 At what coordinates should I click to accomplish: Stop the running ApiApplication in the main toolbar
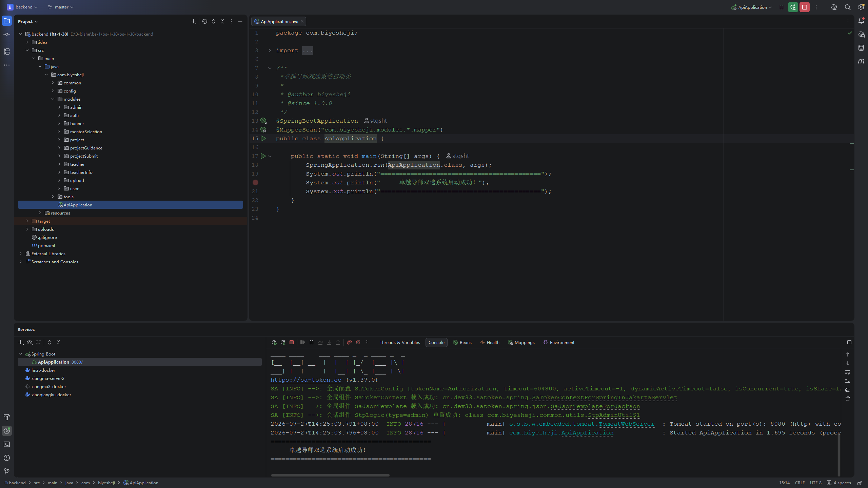coord(805,7)
